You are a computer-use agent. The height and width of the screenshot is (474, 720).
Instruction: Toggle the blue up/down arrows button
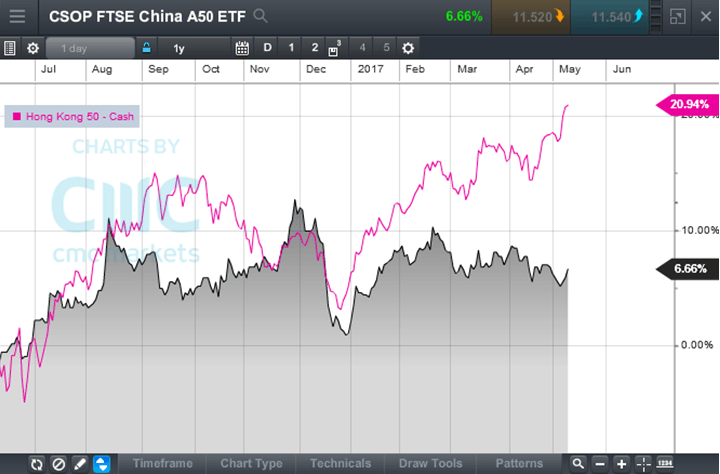point(102,464)
